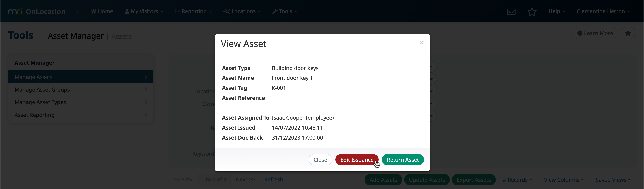644x189 pixels.
Task: Close the View Asset dialog with the X
Action: [x=422, y=43]
